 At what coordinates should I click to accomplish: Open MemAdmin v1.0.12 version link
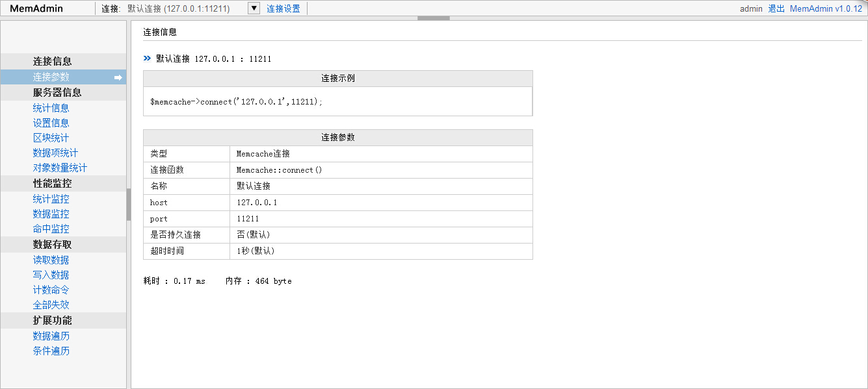(826, 9)
